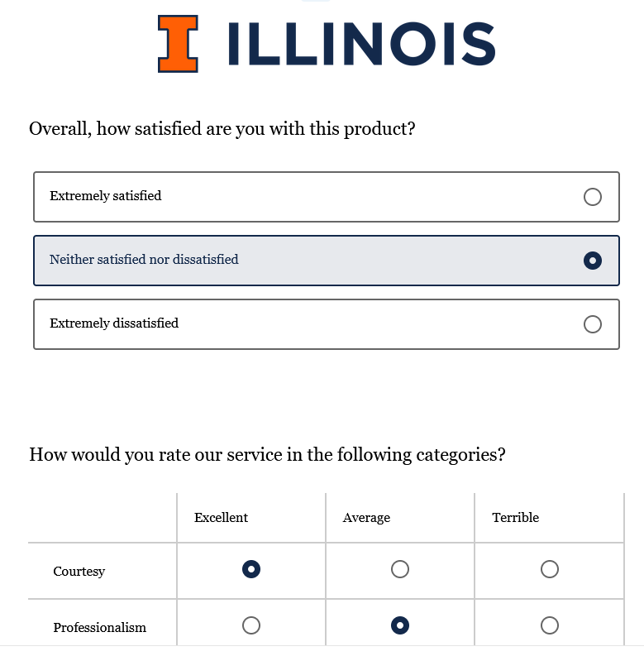
Task: Rate Professionalism as Excellent
Action: pos(251,625)
